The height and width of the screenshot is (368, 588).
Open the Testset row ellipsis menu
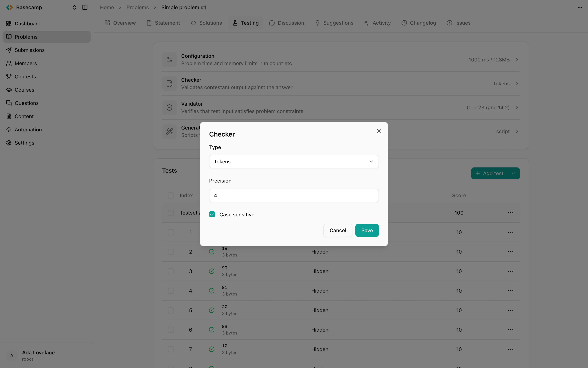coord(510,213)
